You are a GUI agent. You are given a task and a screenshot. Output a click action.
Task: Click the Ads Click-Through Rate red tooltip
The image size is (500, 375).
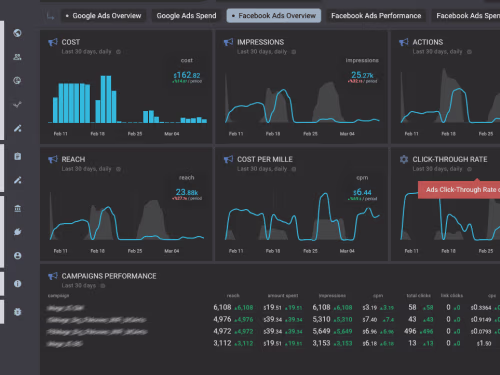459,190
